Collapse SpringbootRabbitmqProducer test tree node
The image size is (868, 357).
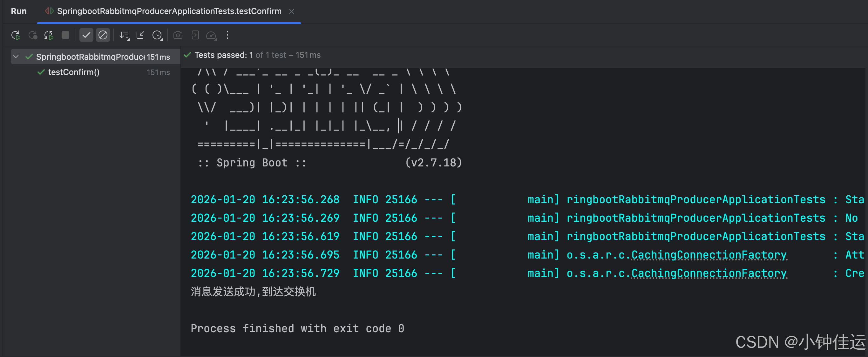coord(16,57)
